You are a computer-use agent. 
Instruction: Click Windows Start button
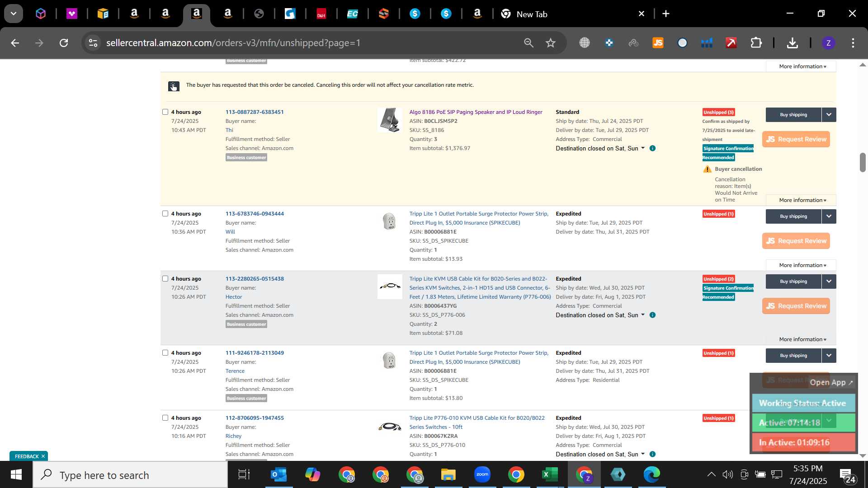16,475
